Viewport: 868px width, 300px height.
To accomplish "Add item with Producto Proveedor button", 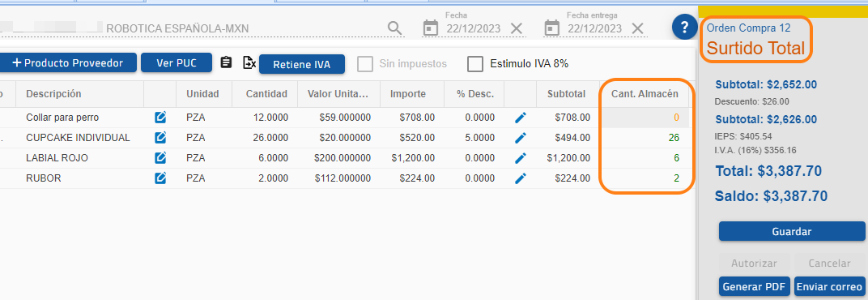I will (67, 62).
